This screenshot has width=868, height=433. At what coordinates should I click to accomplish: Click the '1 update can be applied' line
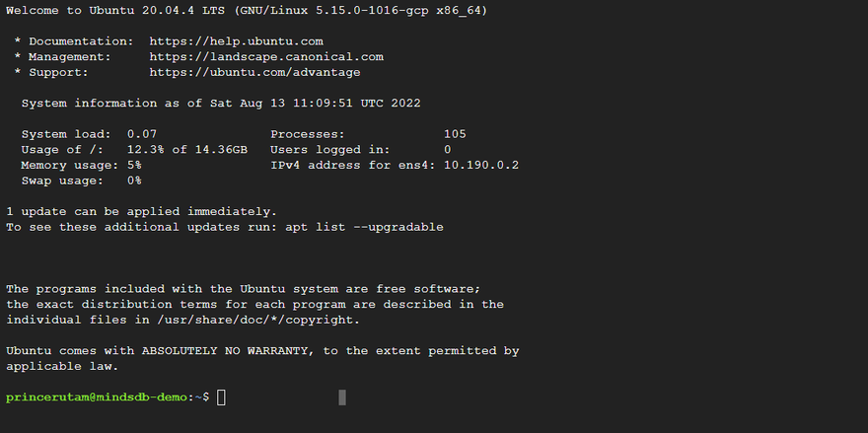[x=142, y=211]
